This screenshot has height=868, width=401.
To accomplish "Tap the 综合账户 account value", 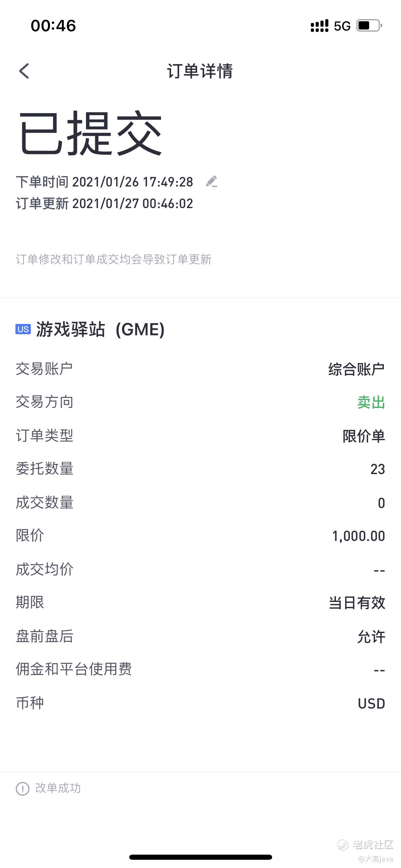I will point(356,369).
